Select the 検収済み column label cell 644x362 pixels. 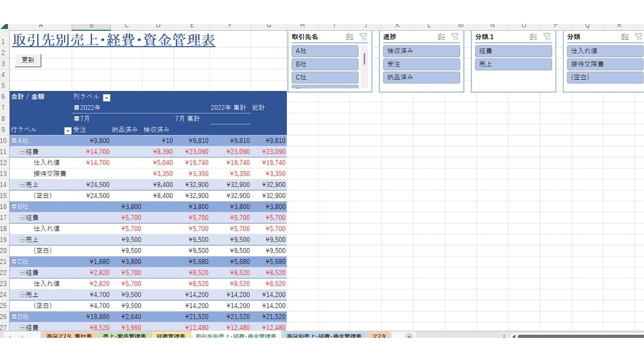157,130
